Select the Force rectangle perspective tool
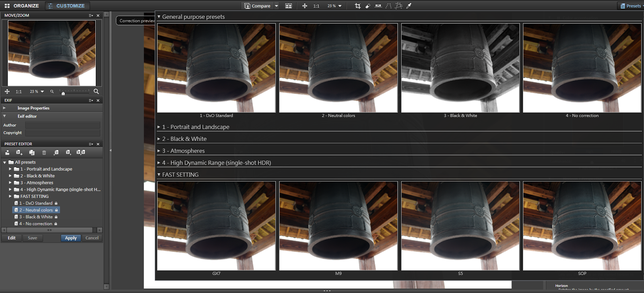The image size is (644, 293). click(x=398, y=6)
